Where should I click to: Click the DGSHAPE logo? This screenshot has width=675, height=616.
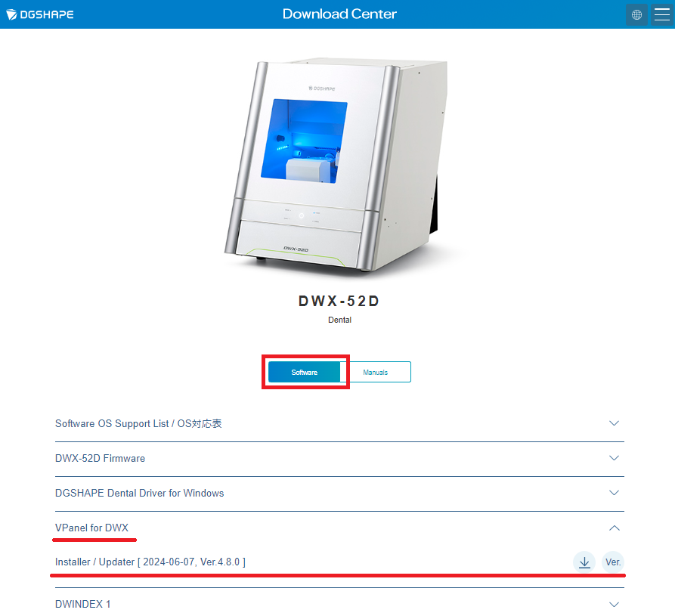(39, 14)
